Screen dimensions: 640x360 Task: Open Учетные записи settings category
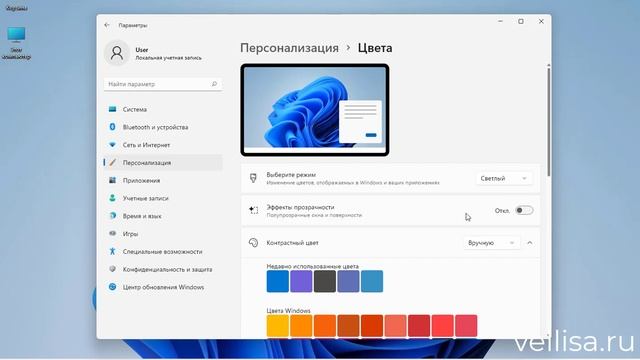pos(163,198)
